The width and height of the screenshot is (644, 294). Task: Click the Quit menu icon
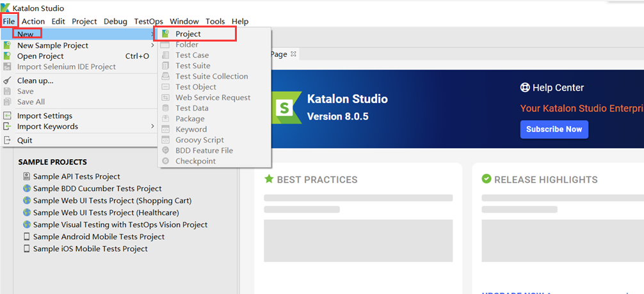point(7,141)
